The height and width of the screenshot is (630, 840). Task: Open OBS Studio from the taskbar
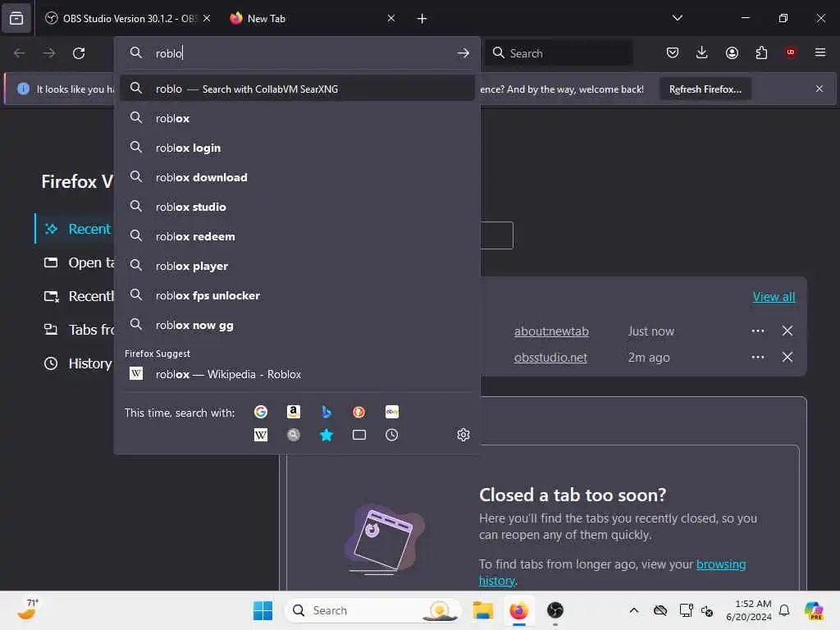pyautogui.click(x=555, y=610)
